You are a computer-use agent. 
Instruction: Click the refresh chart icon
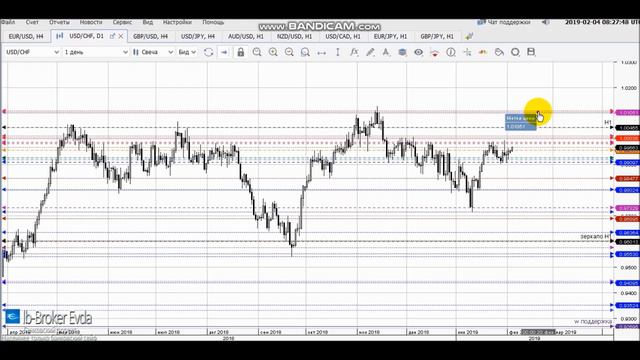tap(209, 52)
